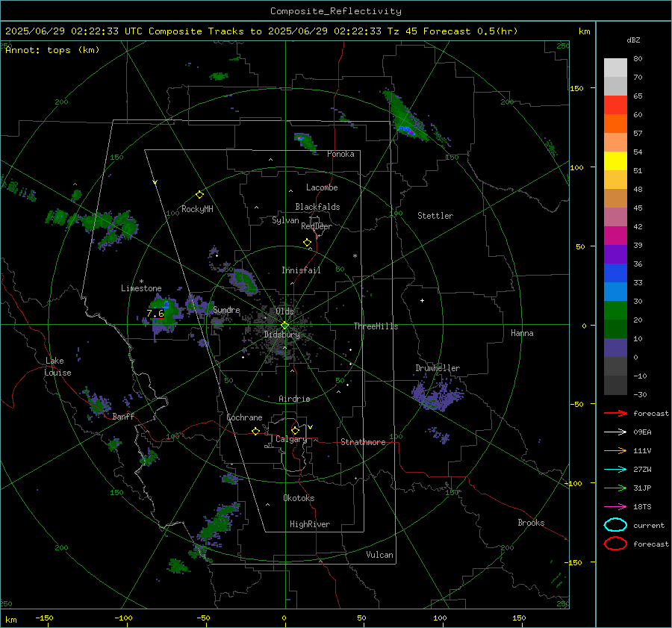Click the Airdrie label
The height and width of the screenshot is (628, 672).
(294, 399)
